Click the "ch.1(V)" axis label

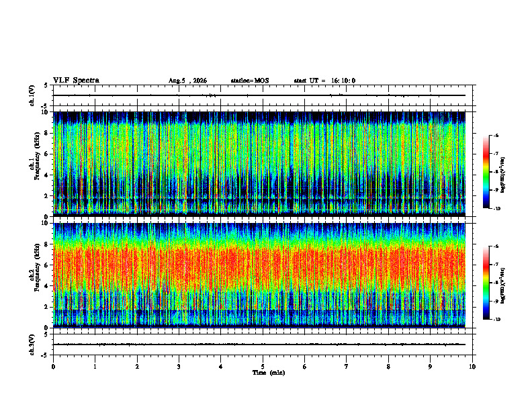coord(32,95)
